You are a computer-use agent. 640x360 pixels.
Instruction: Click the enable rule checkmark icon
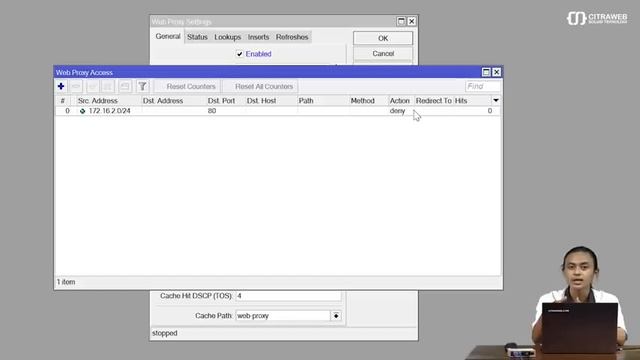(x=93, y=86)
